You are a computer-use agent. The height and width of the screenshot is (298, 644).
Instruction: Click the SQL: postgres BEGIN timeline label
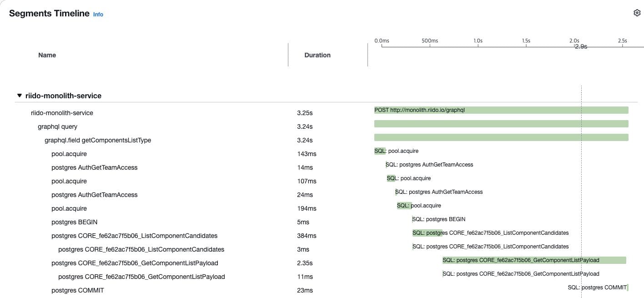pos(439,219)
